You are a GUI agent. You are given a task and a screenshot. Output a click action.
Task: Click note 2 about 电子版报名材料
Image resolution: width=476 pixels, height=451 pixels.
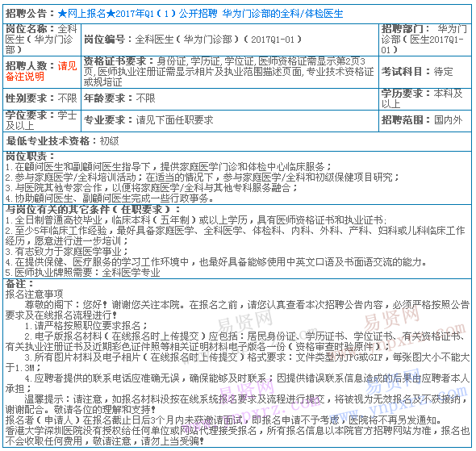point(237,341)
